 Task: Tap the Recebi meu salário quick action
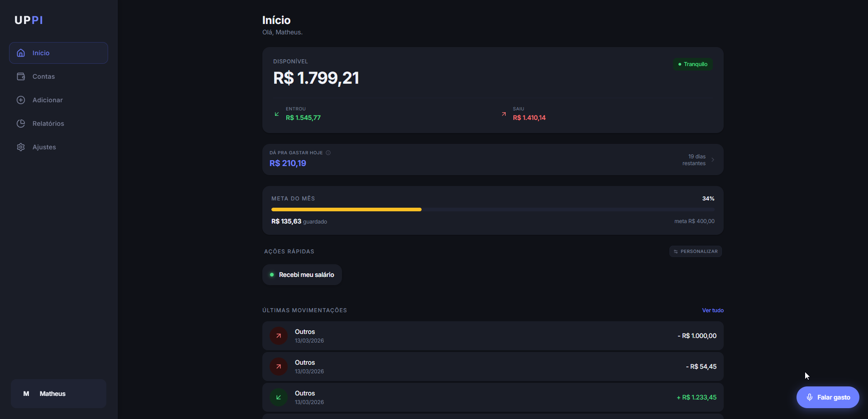coord(302,275)
